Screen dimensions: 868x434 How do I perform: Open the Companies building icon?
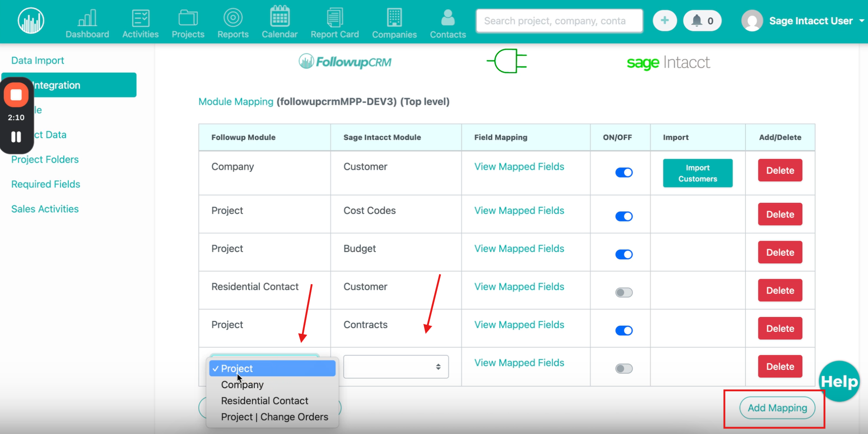tap(394, 18)
